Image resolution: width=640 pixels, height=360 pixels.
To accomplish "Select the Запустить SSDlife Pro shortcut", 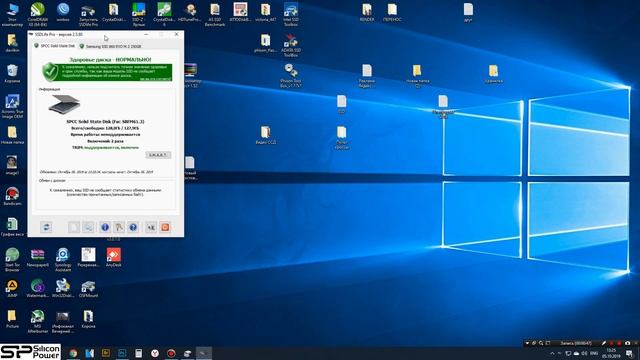I will [x=88, y=14].
